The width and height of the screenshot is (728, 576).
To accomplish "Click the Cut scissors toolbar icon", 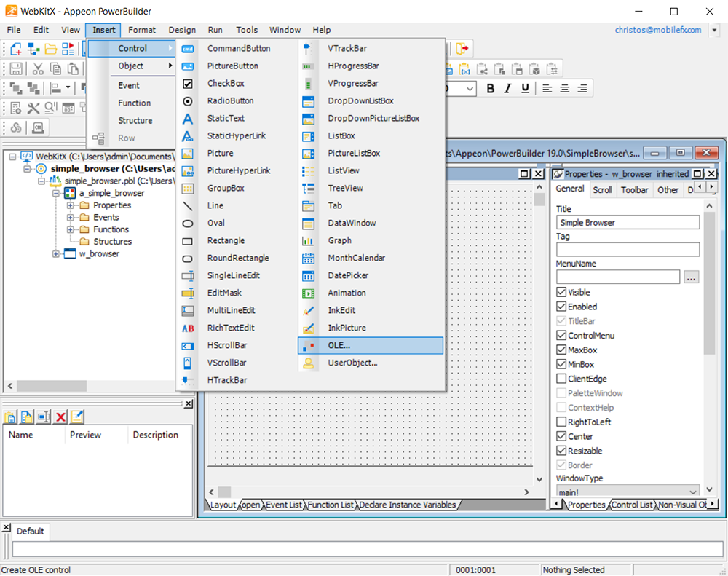I will click(38, 69).
